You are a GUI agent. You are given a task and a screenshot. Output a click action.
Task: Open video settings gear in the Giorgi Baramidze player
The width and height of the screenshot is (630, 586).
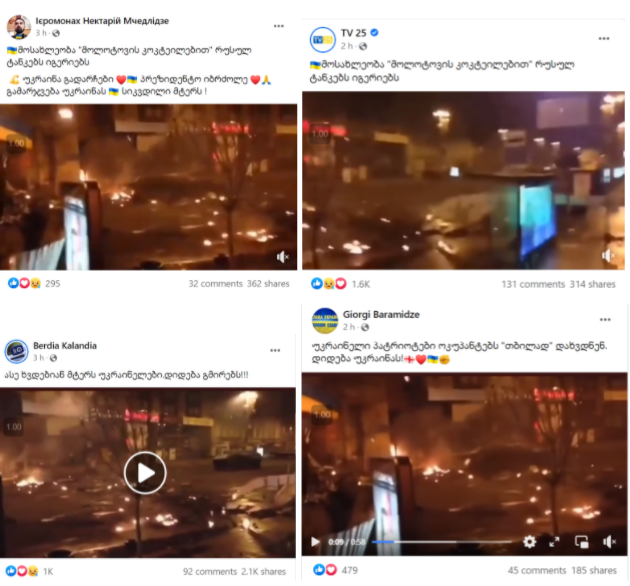[530, 542]
